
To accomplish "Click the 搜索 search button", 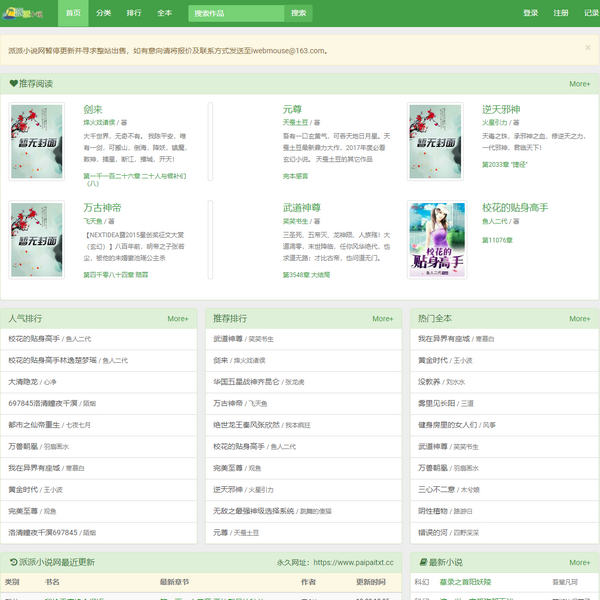I will [298, 13].
